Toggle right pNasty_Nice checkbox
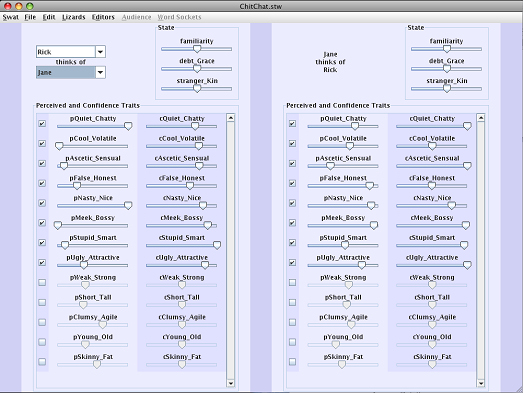Image resolution: width=523 pixels, height=393 pixels. click(292, 203)
